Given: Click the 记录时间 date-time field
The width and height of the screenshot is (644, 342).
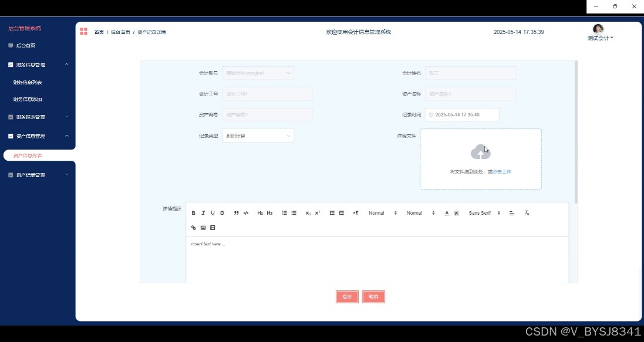Looking at the screenshot, I should [462, 114].
